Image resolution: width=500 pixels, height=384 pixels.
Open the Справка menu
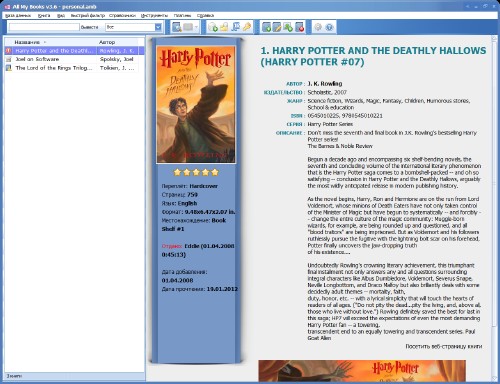[205, 15]
